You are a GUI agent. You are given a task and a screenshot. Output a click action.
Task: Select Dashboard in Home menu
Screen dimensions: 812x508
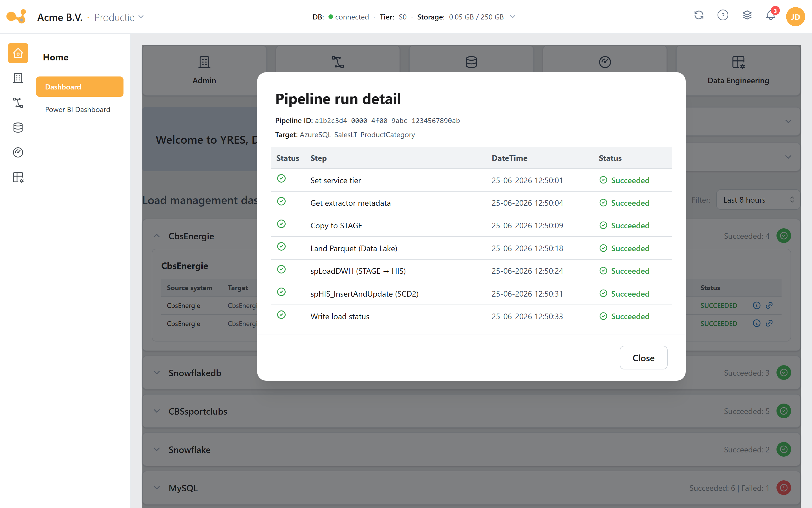coord(80,87)
